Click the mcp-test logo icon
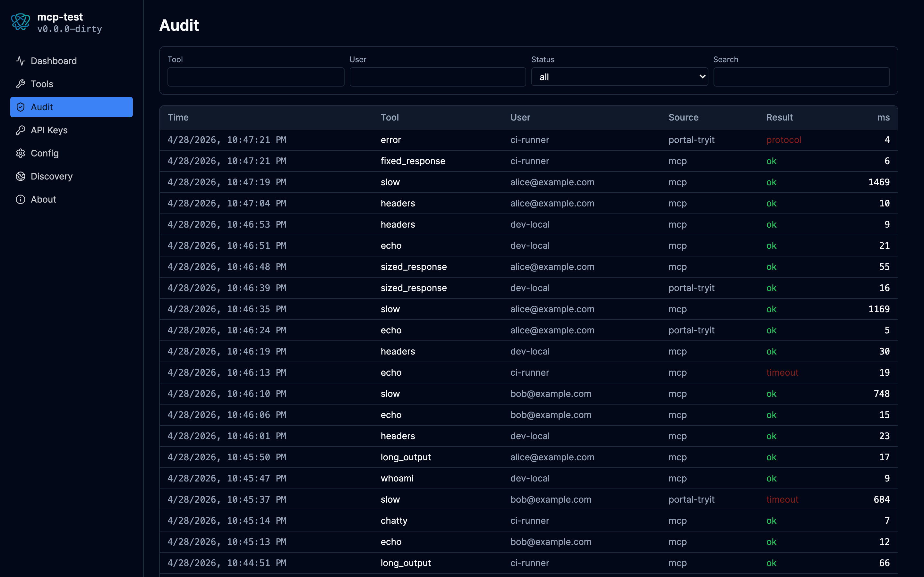 point(20,22)
